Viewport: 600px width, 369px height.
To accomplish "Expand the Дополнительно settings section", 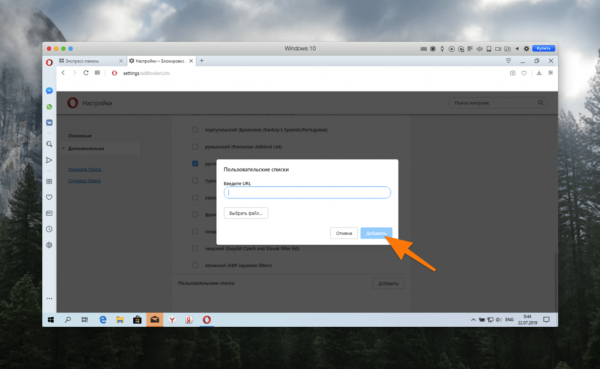I will (86, 149).
